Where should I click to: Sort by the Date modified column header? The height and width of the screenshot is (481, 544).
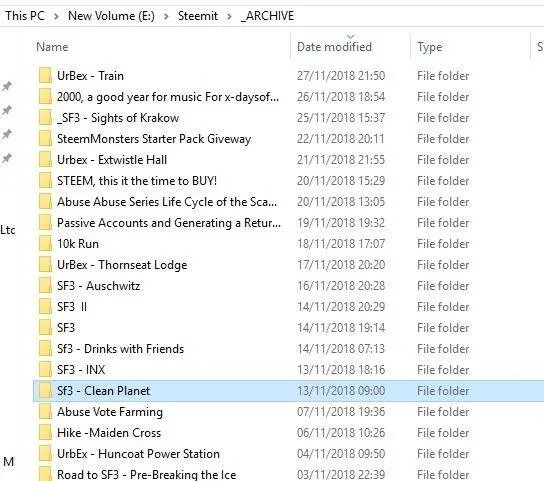334,47
